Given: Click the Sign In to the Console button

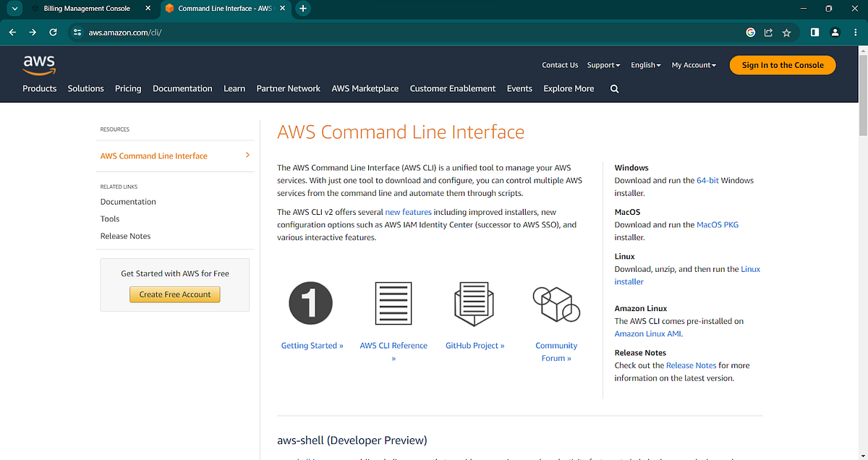Looking at the screenshot, I should pyautogui.click(x=782, y=64).
